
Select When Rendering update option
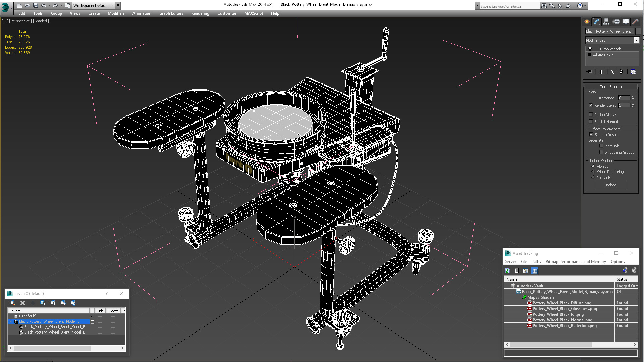click(x=593, y=172)
